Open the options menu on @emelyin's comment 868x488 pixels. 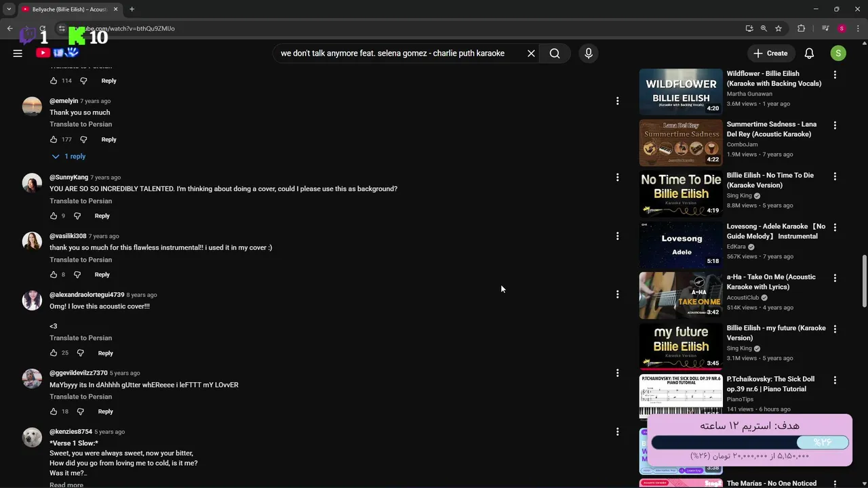tap(617, 101)
